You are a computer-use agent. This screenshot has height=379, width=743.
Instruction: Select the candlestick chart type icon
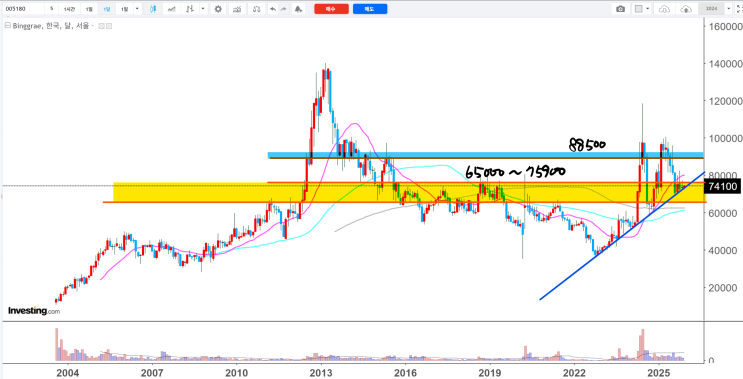[152, 9]
